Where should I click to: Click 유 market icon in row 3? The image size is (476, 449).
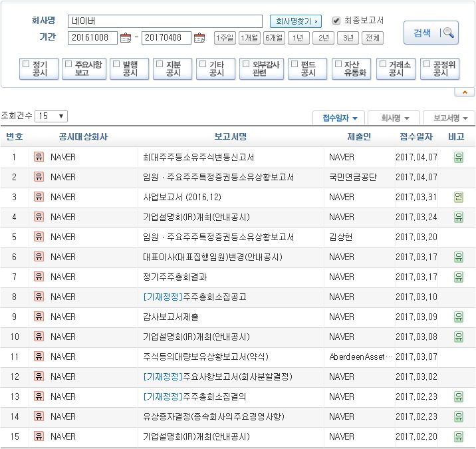click(x=39, y=197)
